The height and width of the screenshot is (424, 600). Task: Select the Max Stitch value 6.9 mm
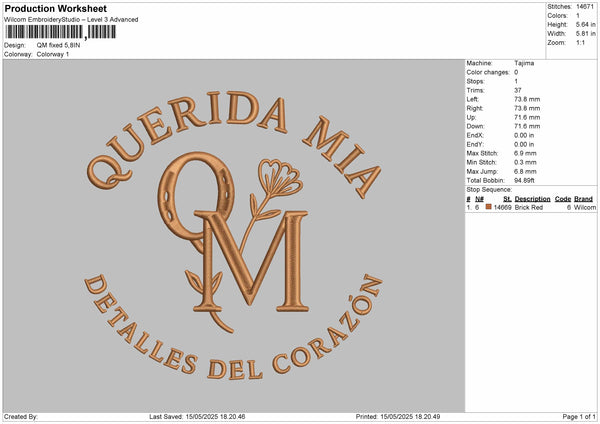click(525, 153)
